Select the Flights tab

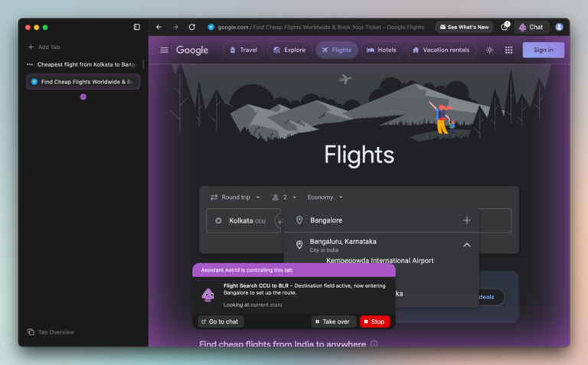click(x=337, y=50)
